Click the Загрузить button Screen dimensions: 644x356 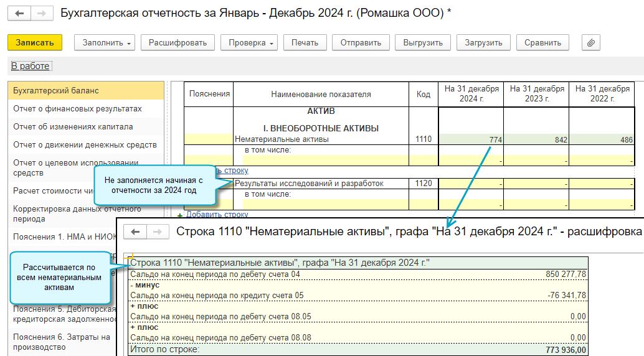coord(483,42)
